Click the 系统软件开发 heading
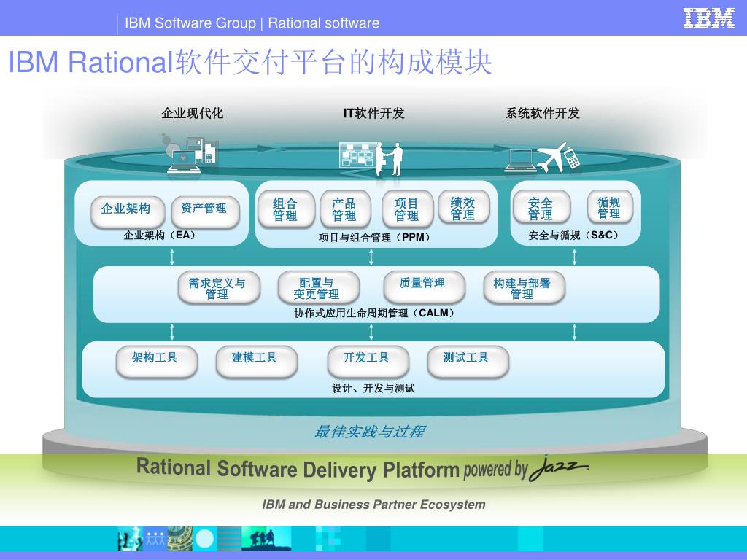Viewport: 747px width, 560px height. (x=542, y=113)
